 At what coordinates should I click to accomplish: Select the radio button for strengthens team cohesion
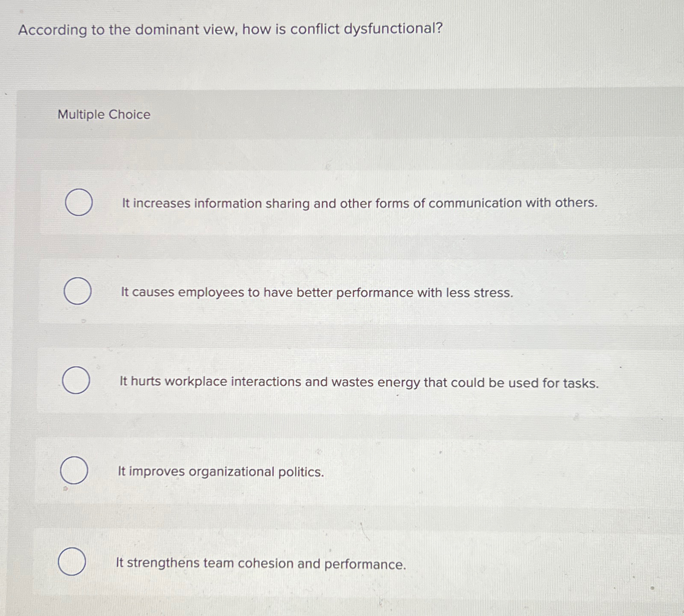point(73,561)
